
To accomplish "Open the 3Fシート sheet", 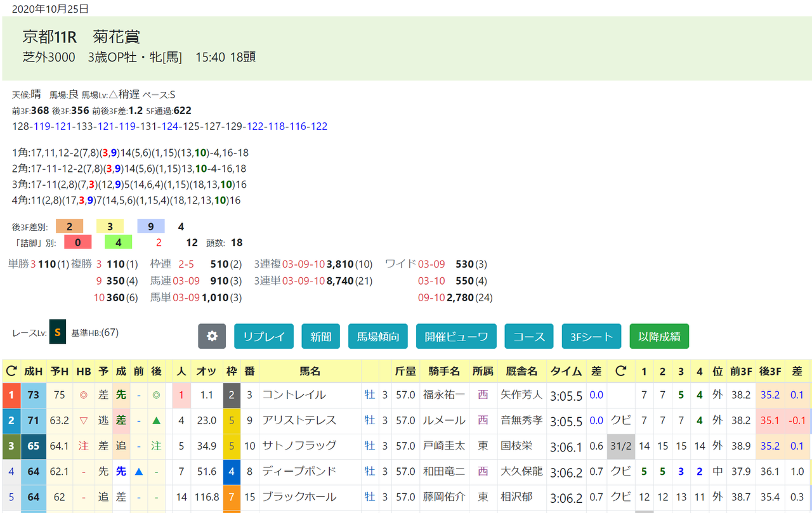I will tap(591, 336).
